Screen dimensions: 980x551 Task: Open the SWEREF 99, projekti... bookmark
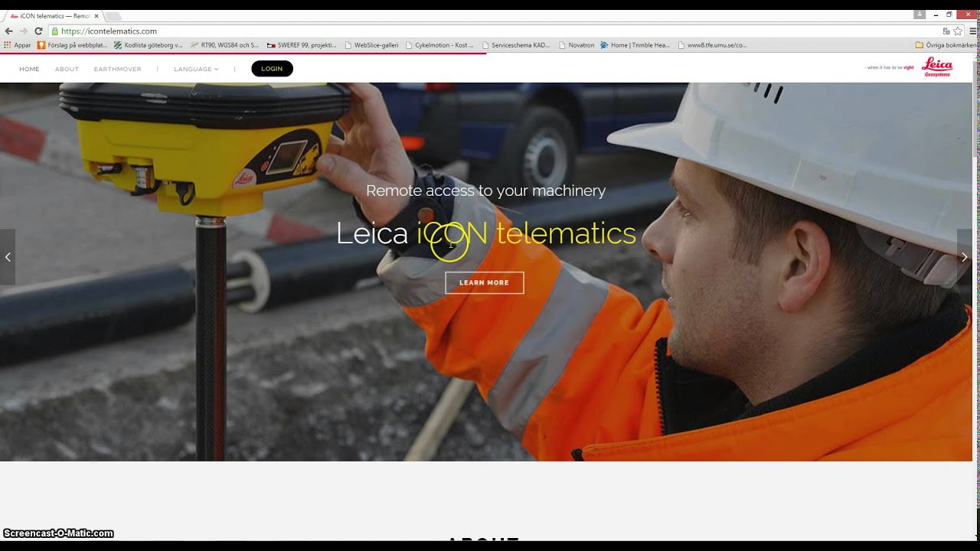pyautogui.click(x=302, y=45)
